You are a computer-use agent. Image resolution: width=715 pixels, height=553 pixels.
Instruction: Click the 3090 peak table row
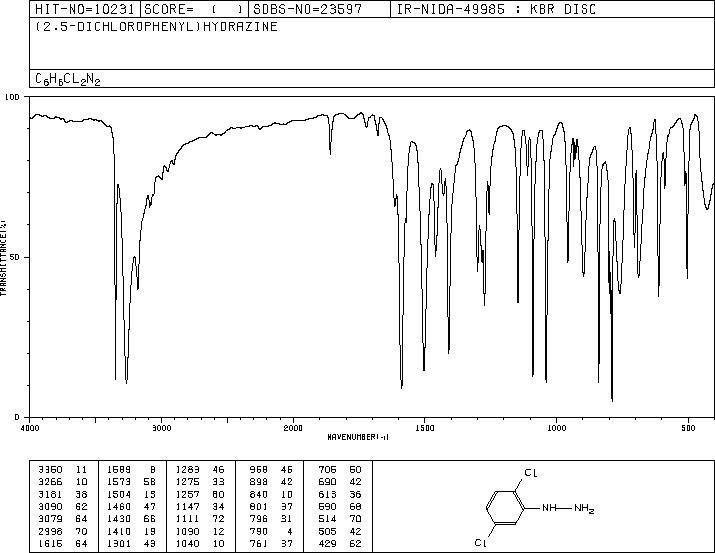point(63,506)
